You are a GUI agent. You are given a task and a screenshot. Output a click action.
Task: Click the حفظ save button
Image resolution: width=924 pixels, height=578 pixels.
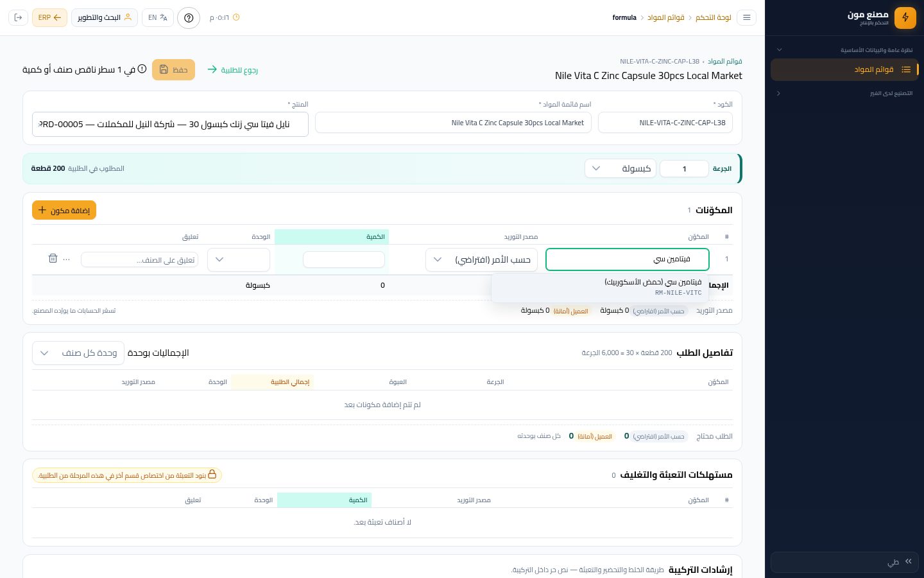pyautogui.click(x=173, y=69)
